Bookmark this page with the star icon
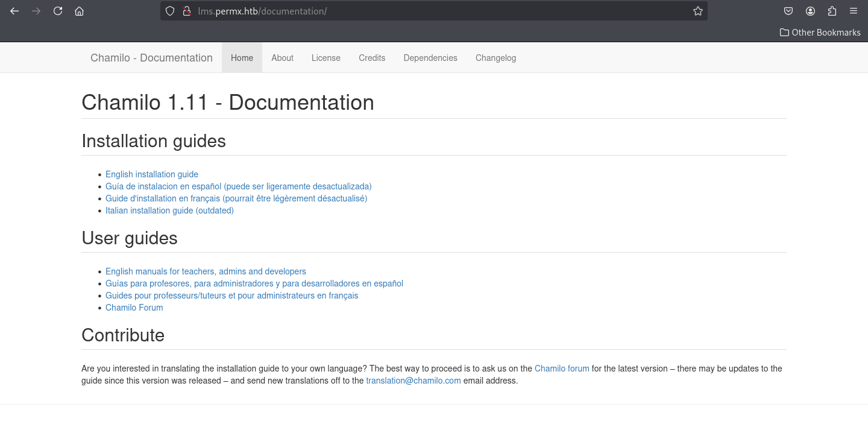 pos(698,11)
